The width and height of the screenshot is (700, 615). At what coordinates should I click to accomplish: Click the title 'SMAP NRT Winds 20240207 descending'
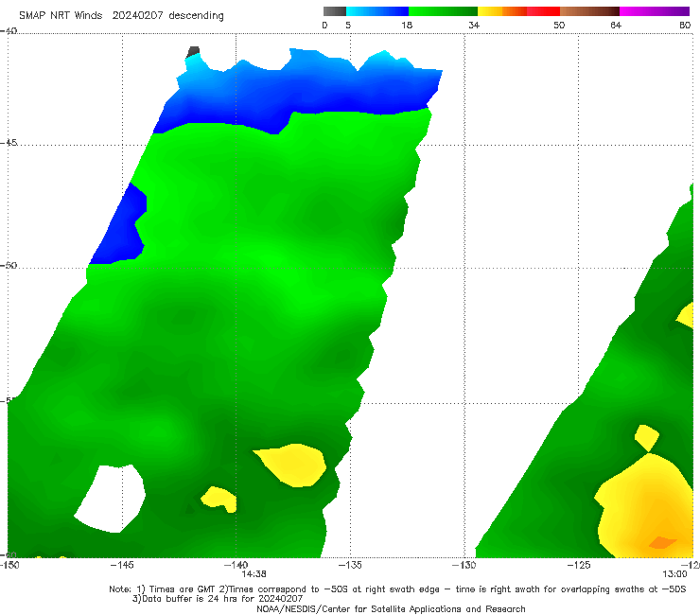coord(121,16)
